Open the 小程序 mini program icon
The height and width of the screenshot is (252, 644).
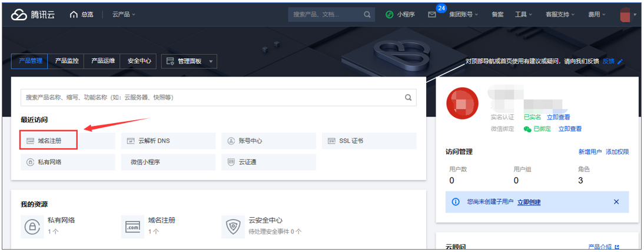[389, 15]
